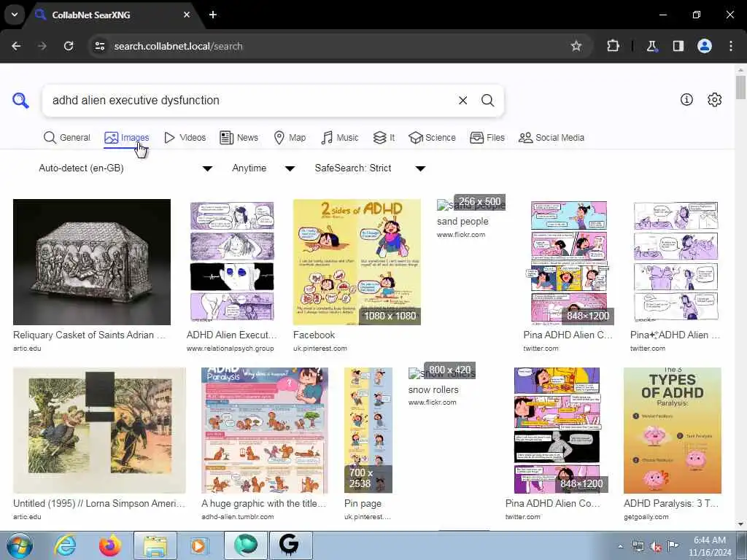Click the Facebook result title
The height and width of the screenshot is (560, 747).
coord(314,335)
